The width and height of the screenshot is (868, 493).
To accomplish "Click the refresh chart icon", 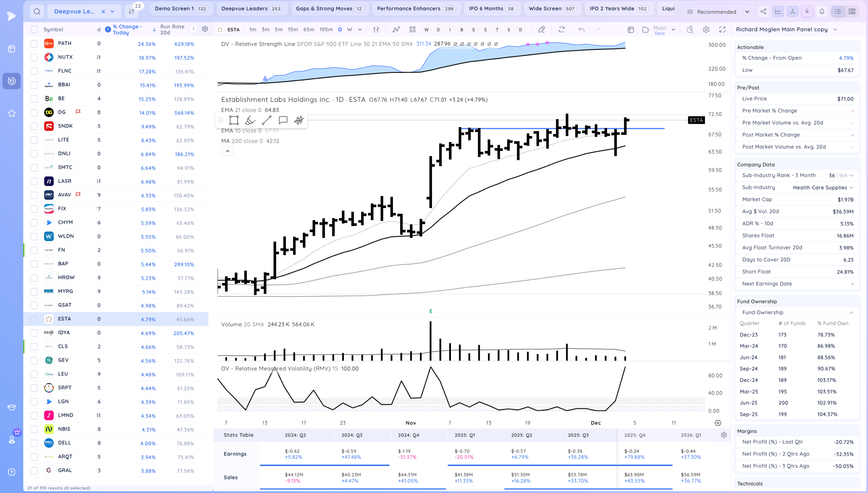I will [x=561, y=29].
